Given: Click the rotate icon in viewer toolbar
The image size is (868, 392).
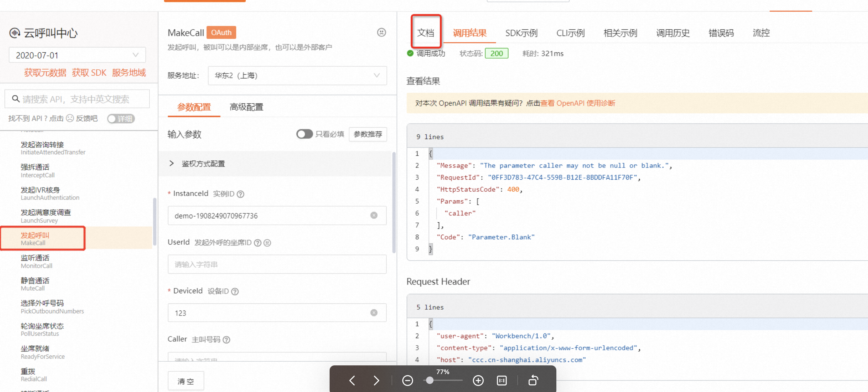Looking at the screenshot, I should (533, 381).
